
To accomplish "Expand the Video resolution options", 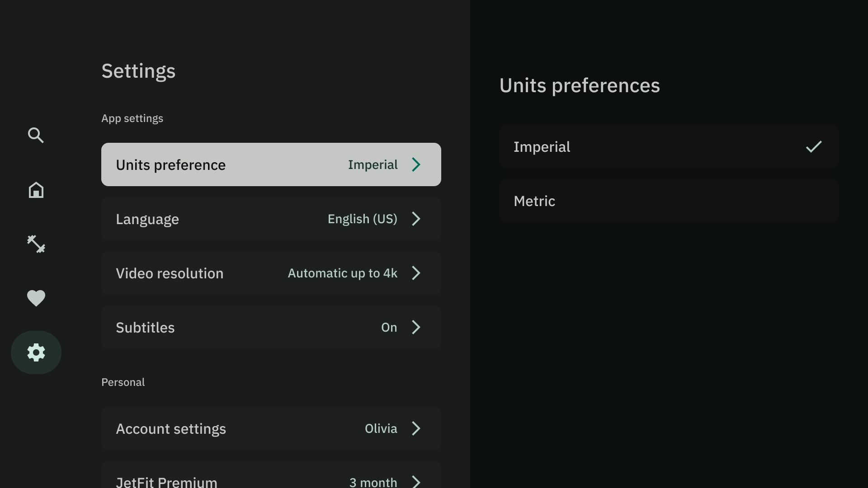I will [x=271, y=272].
